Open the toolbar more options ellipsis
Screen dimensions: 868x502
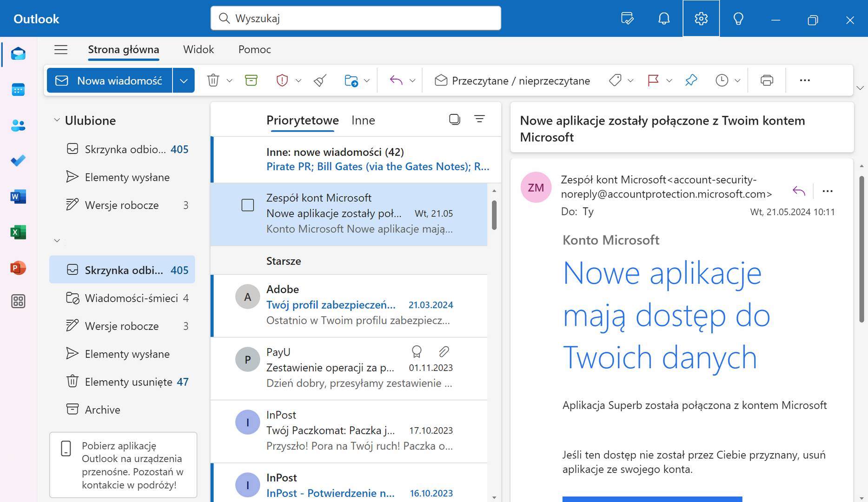805,80
